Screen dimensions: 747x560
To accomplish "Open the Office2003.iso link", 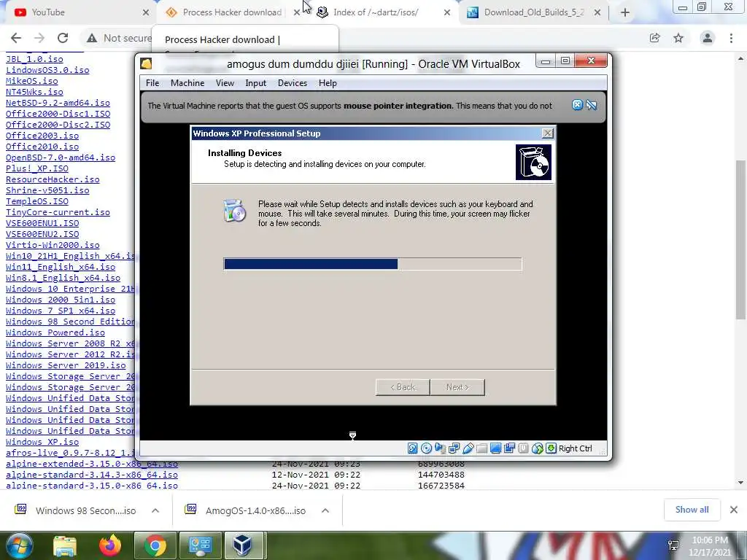I will point(42,136).
